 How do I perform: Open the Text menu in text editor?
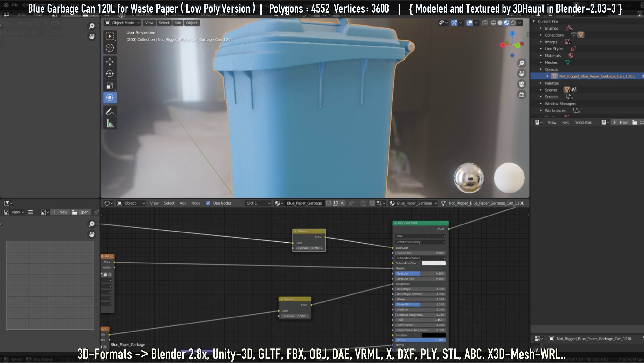tap(565, 122)
